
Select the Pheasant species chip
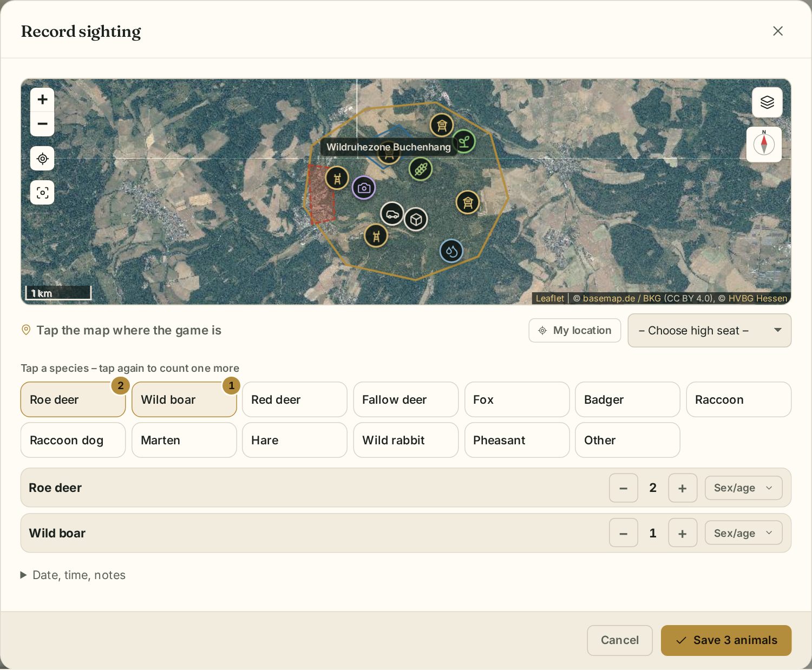tap(517, 440)
